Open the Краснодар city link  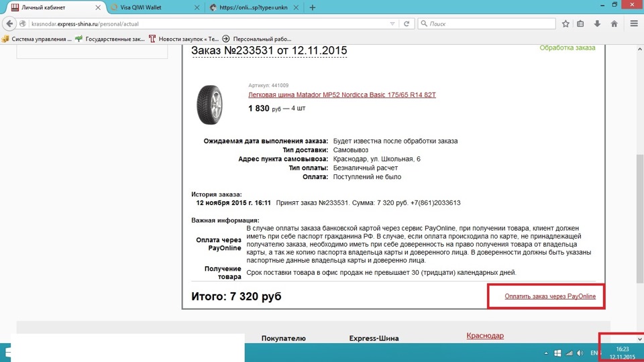click(485, 335)
